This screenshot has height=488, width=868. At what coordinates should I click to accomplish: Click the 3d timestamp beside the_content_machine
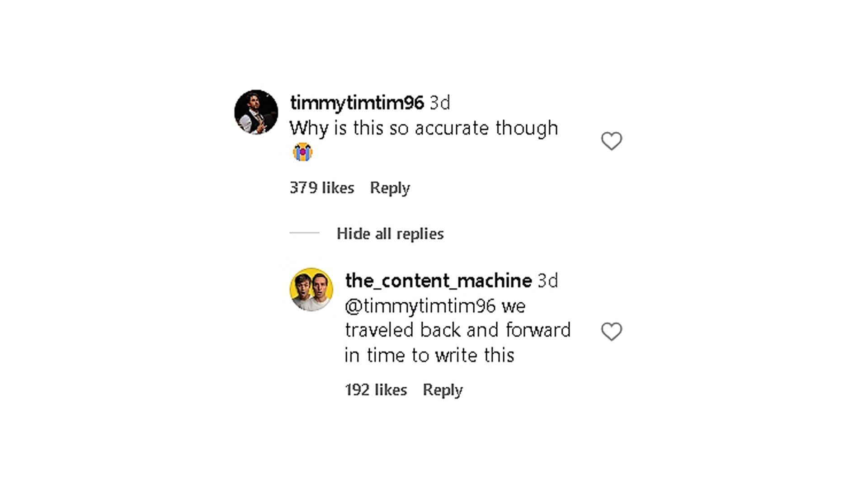[x=547, y=281]
